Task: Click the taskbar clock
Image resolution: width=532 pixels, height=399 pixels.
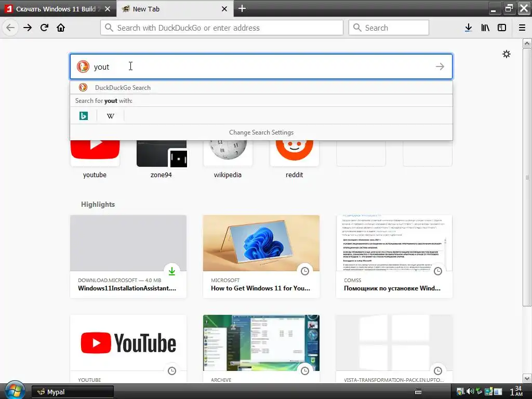Action: tap(516, 391)
